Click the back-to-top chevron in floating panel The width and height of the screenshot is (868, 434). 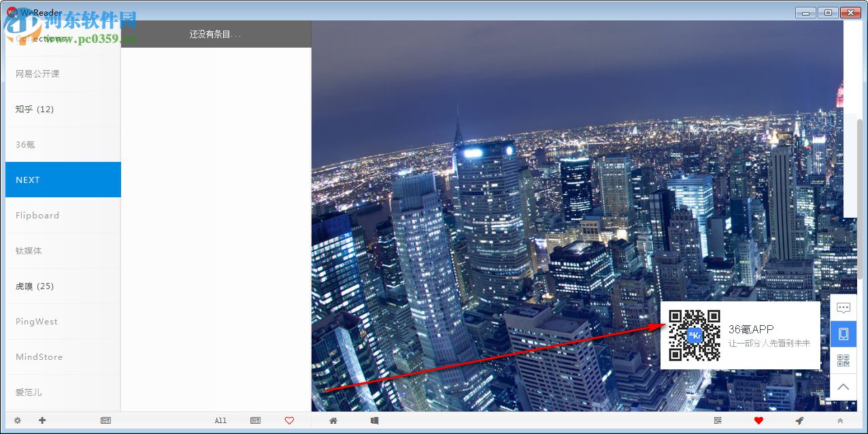(844, 387)
